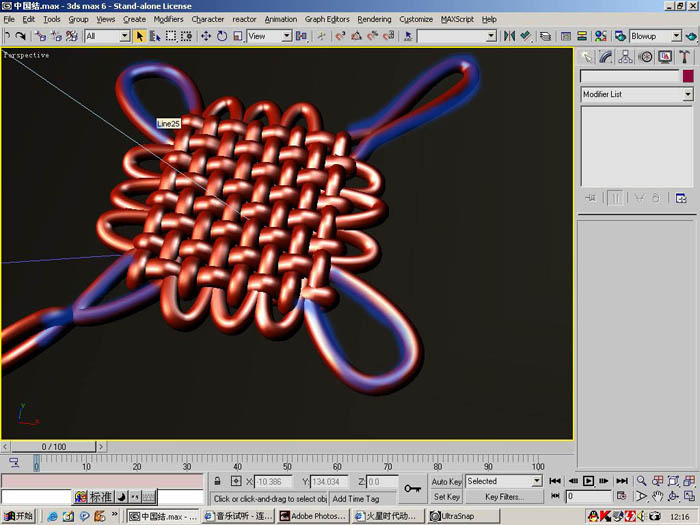Activate the Select and Link tool
The image size is (700, 525).
40,36
